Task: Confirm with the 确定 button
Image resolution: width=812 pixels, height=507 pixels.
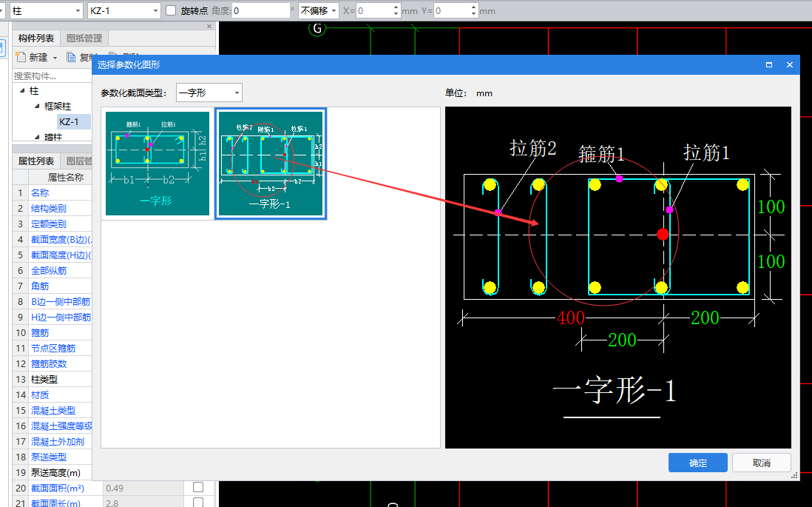Action: 697,463
